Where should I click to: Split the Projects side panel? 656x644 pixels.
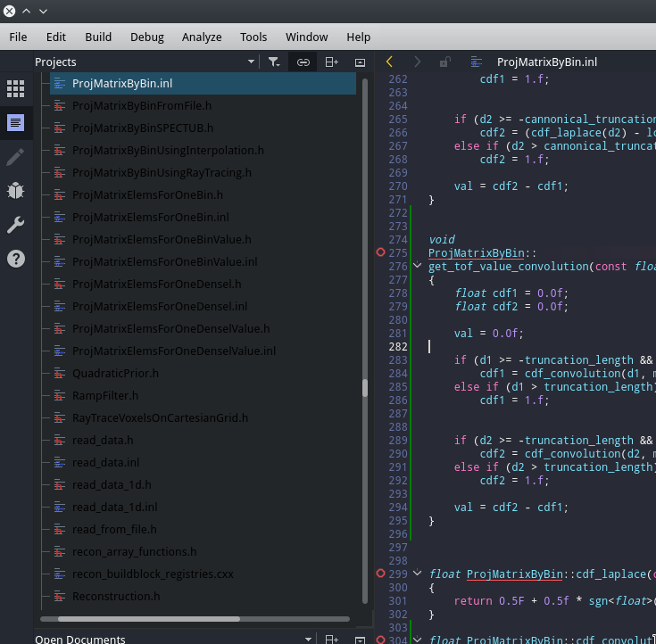point(331,62)
